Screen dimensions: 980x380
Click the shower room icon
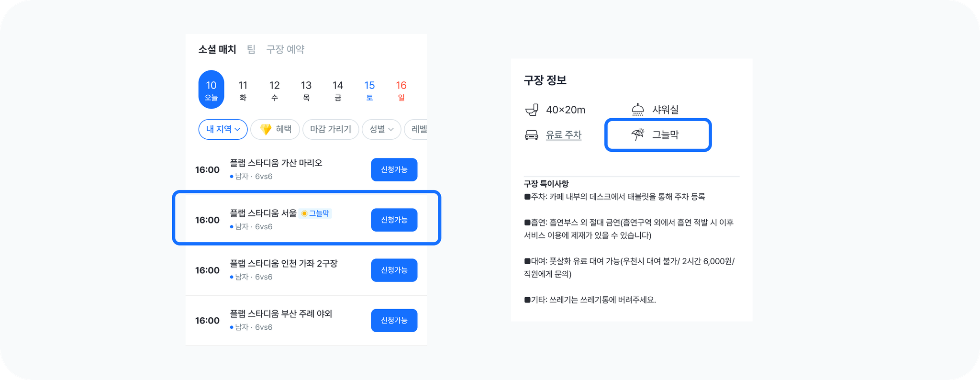coord(638,110)
